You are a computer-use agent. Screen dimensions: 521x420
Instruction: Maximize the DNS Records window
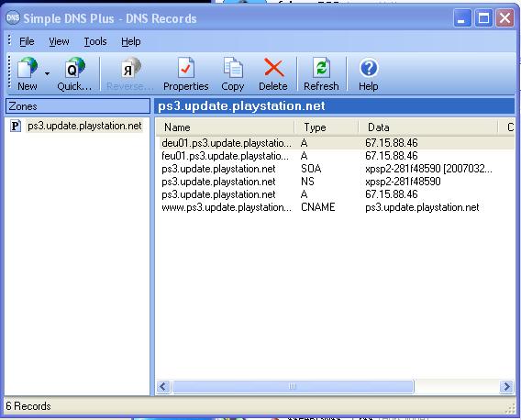click(x=483, y=17)
